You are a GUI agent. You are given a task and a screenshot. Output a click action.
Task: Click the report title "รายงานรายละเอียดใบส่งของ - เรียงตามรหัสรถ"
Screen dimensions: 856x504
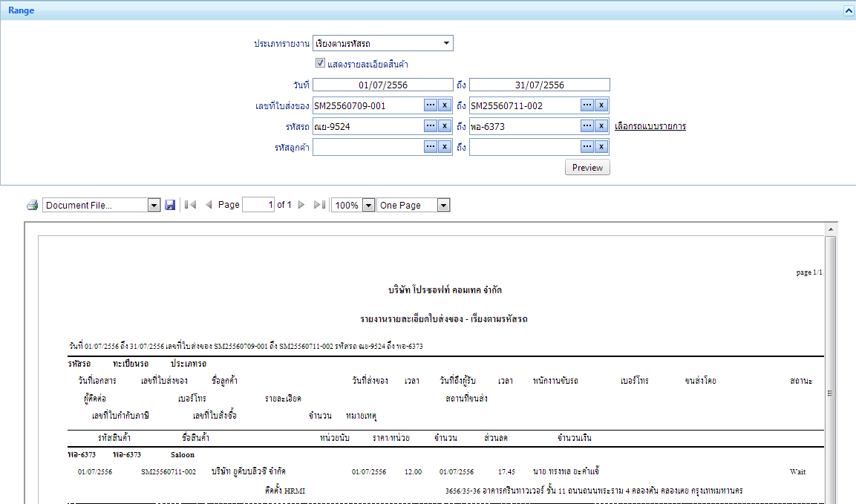444,319
